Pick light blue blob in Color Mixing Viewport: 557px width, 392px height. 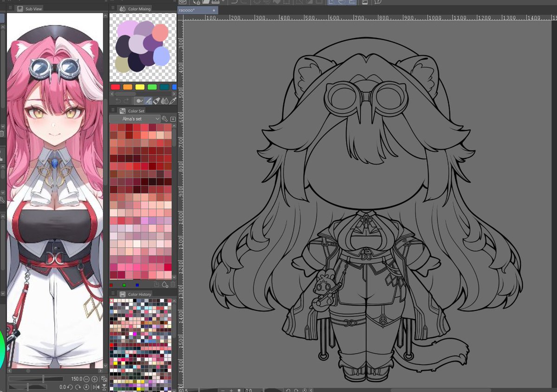161,56
